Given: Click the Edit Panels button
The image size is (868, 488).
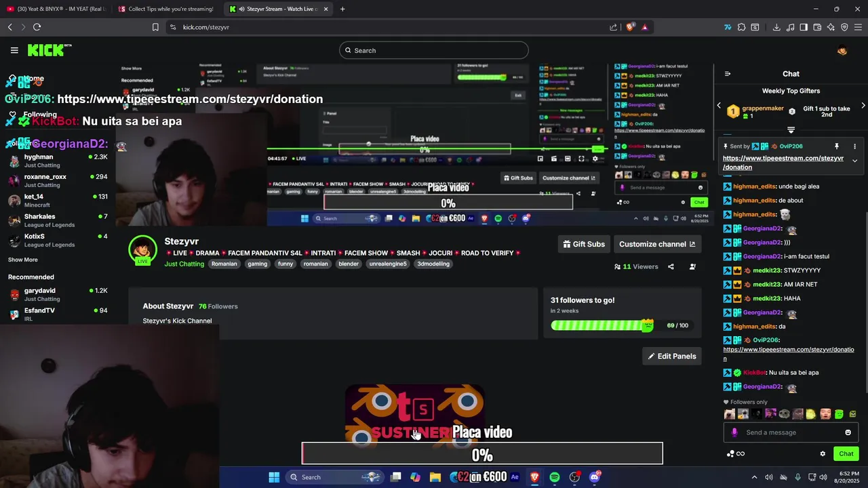Looking at the screenshot, I should click(672, 356).
